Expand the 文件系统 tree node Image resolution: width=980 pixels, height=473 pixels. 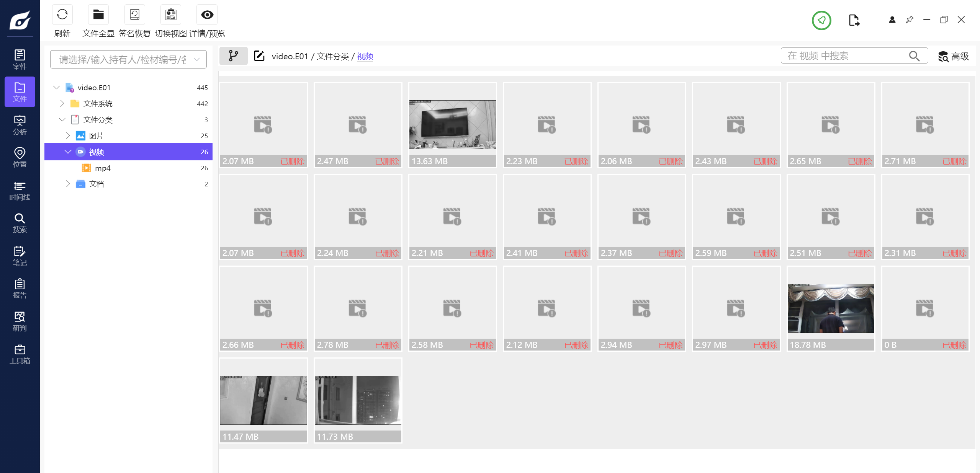(62, 104)
